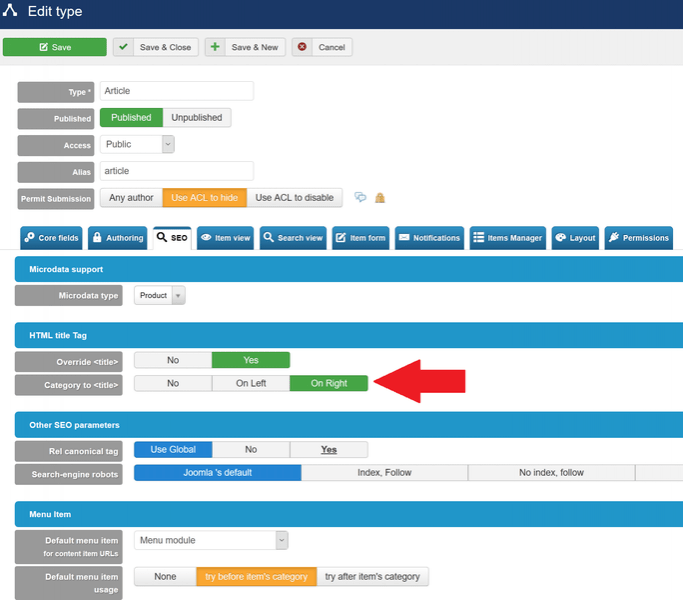The width and height of the screenshot is (683, 600).
Task: Select Use ACL to disable option
Action: pos(294,198)
